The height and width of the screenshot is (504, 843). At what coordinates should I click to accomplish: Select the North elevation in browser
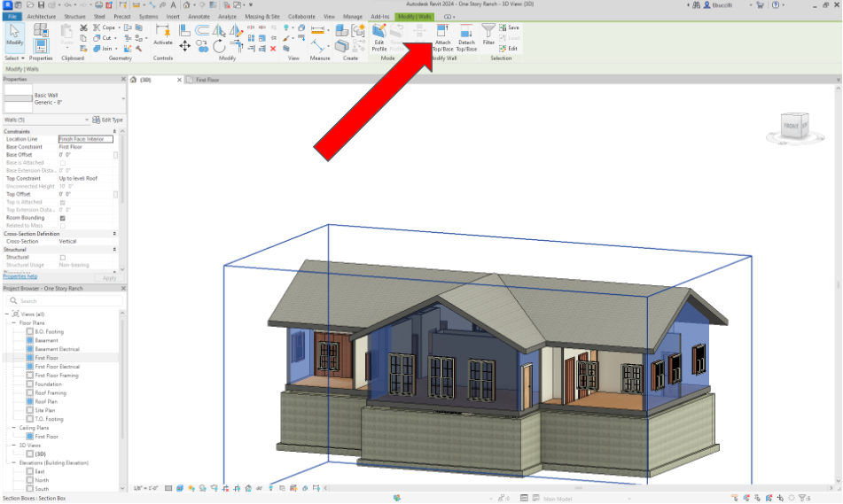pos(42,480)
